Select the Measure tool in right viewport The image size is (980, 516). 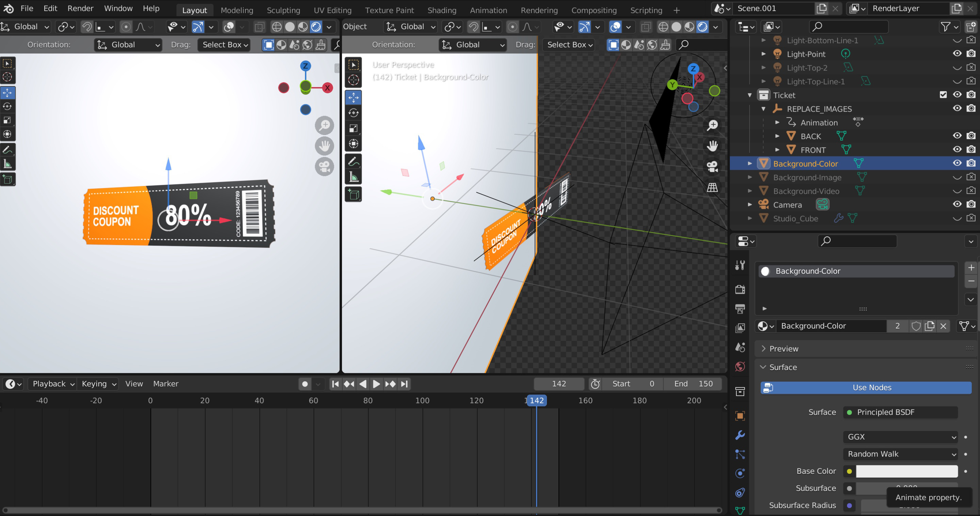point(354,177)
